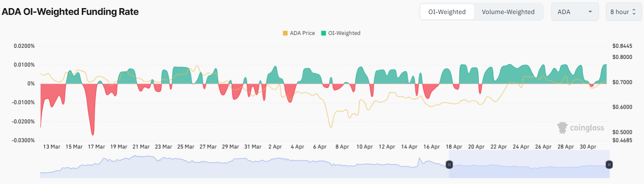This screenshot has height=184, width=644.
Task: Click the right range slider handle
Action: [609, 164]
